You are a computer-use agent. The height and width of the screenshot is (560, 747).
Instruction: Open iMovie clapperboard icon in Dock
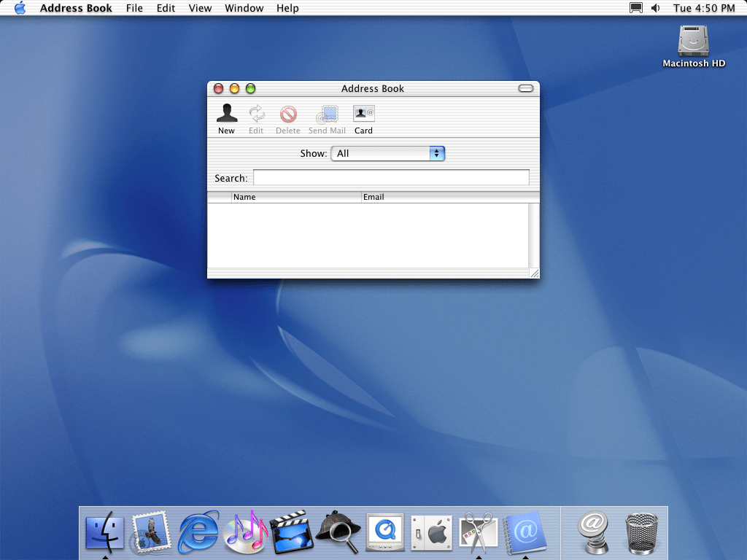pyautogui.click(x=291, y=532)
